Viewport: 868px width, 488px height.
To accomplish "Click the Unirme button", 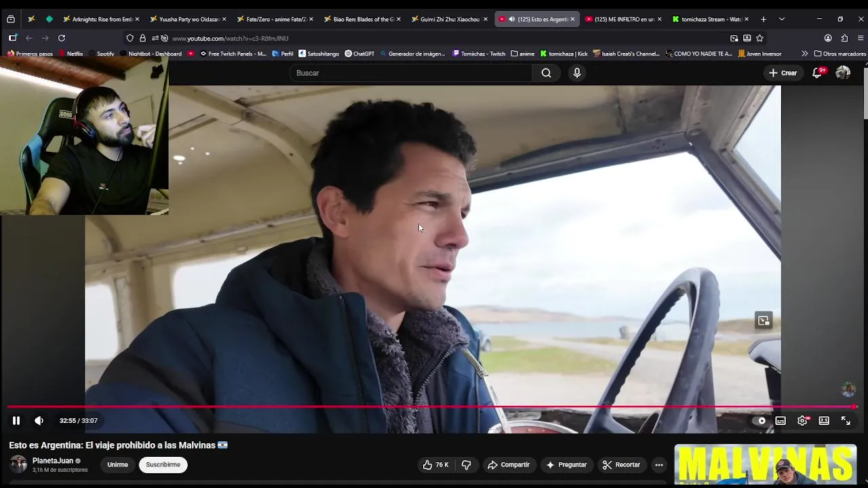I will (x=117, y=465).
